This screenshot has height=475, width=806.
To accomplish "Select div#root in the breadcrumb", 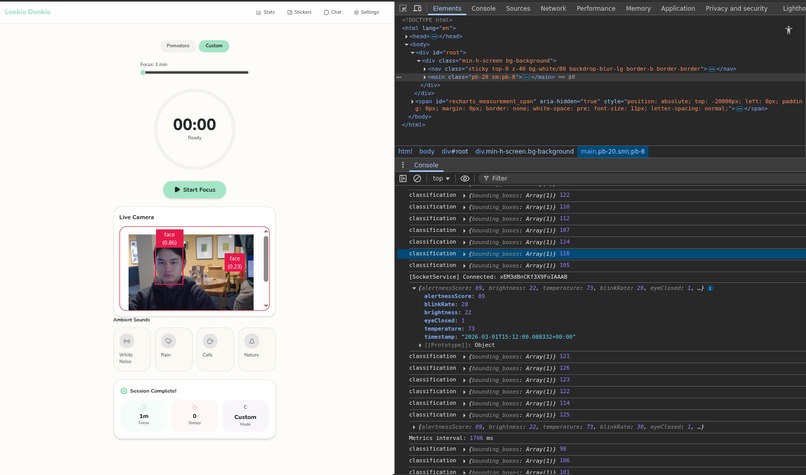I will [x=454, y=151].
